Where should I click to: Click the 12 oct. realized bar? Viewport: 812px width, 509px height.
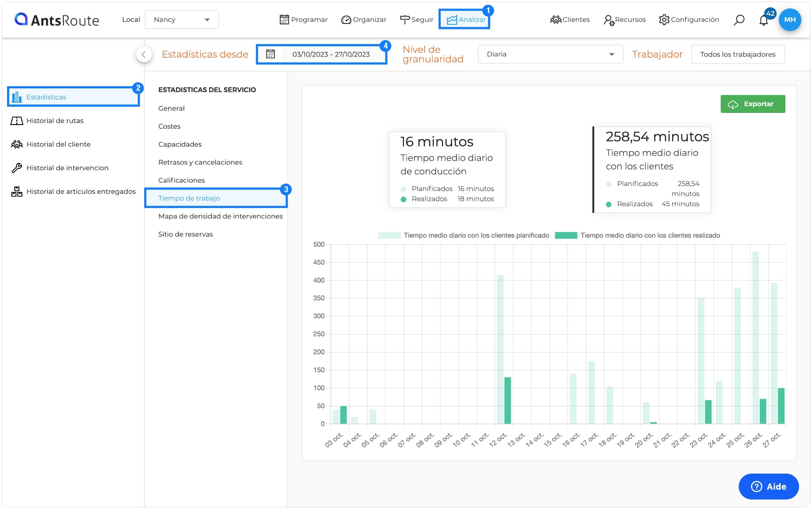pos(507,400)
